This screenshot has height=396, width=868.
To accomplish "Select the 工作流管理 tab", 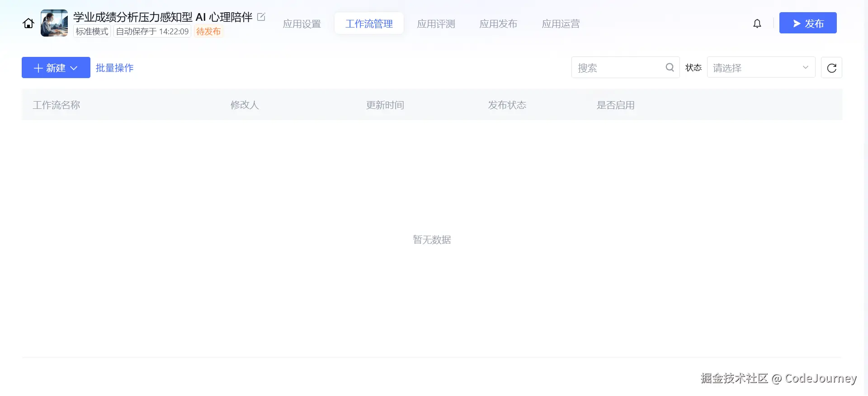I will (369, 23).
